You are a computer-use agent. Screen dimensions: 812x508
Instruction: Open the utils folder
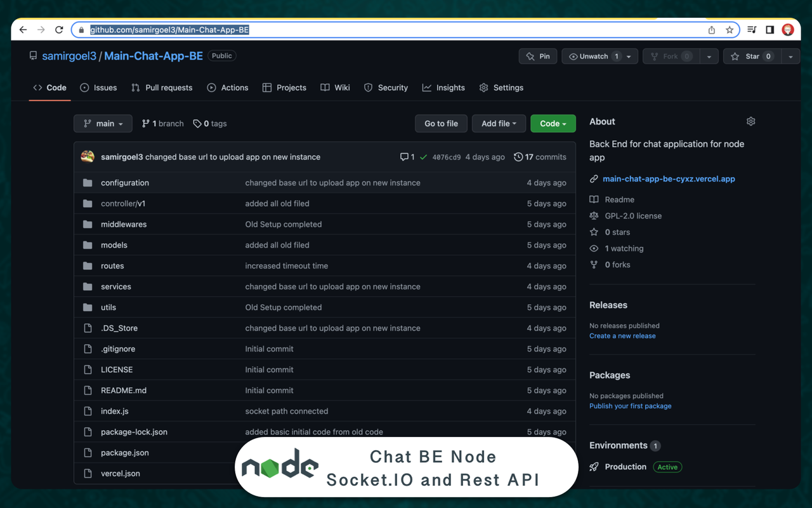point(108,307)
